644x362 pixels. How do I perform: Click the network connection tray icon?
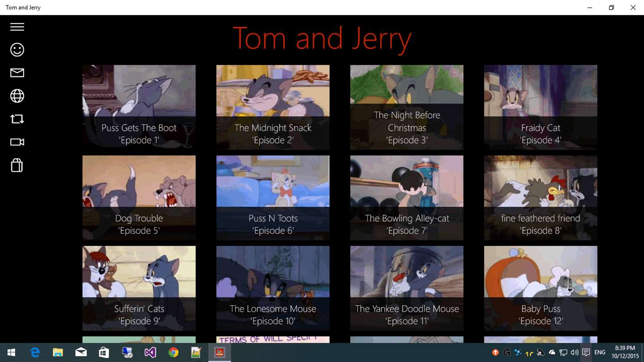563,353
